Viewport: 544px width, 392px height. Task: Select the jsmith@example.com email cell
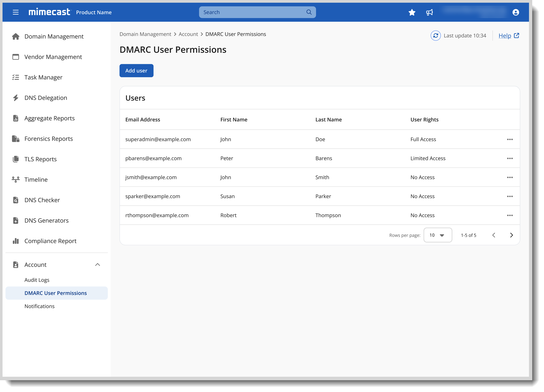pyautogui.click(x=151, y=177)
